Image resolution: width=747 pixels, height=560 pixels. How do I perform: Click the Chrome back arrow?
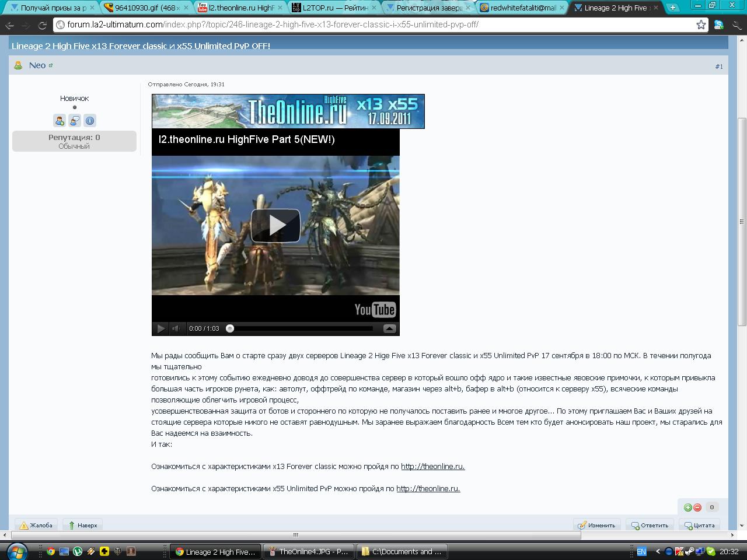[x=10, y=25]
